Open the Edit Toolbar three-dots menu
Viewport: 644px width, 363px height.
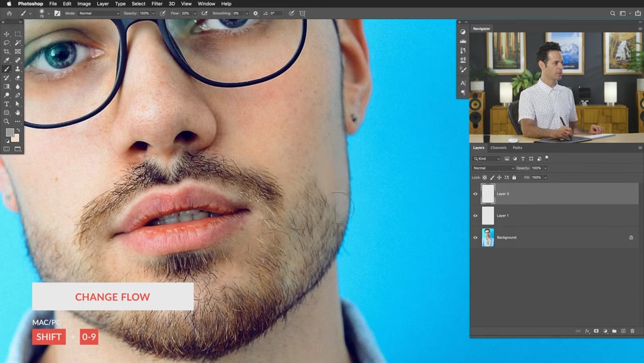click(18, 121)
